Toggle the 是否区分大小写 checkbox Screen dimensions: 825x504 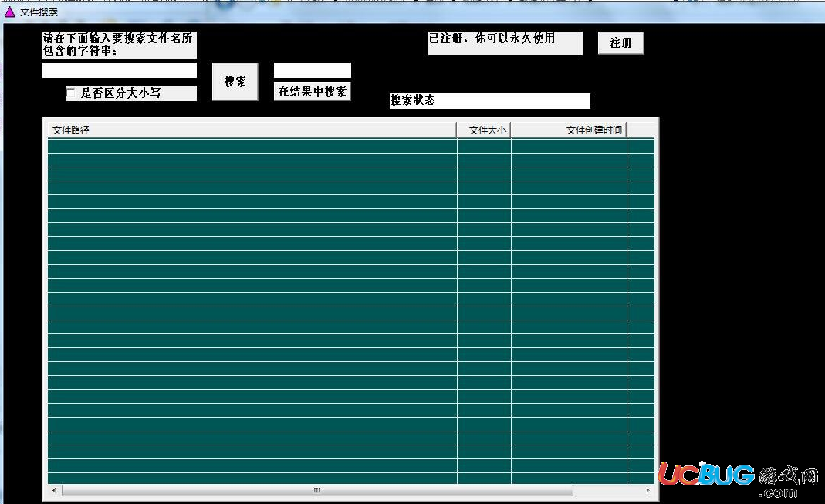[71, 93]
